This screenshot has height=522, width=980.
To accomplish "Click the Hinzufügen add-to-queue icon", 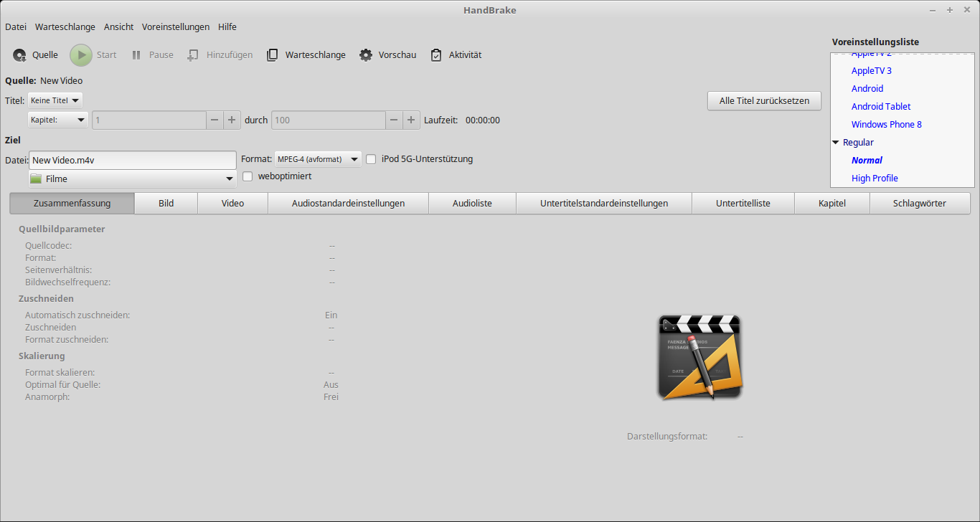I will 193,55.
